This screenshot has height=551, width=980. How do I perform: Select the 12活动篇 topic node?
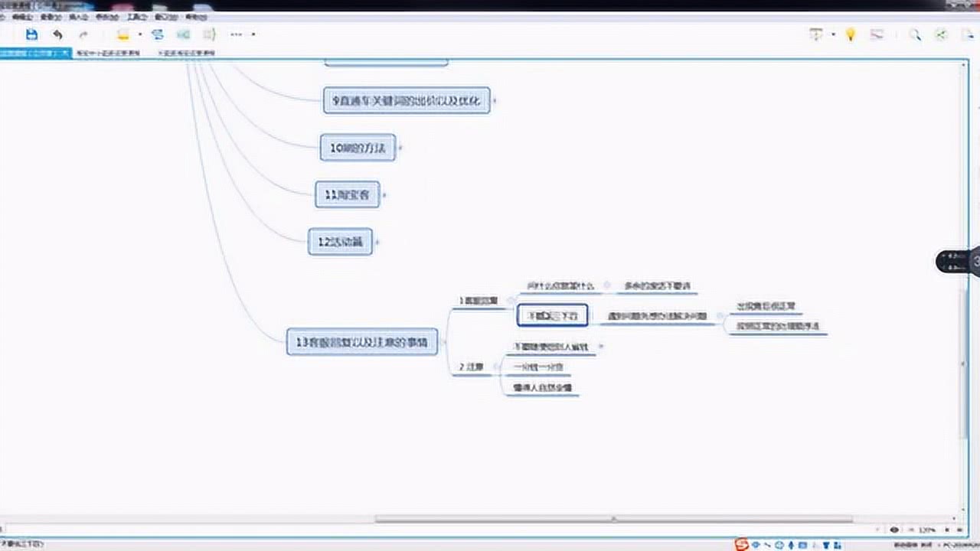click(x=341, y=243)
